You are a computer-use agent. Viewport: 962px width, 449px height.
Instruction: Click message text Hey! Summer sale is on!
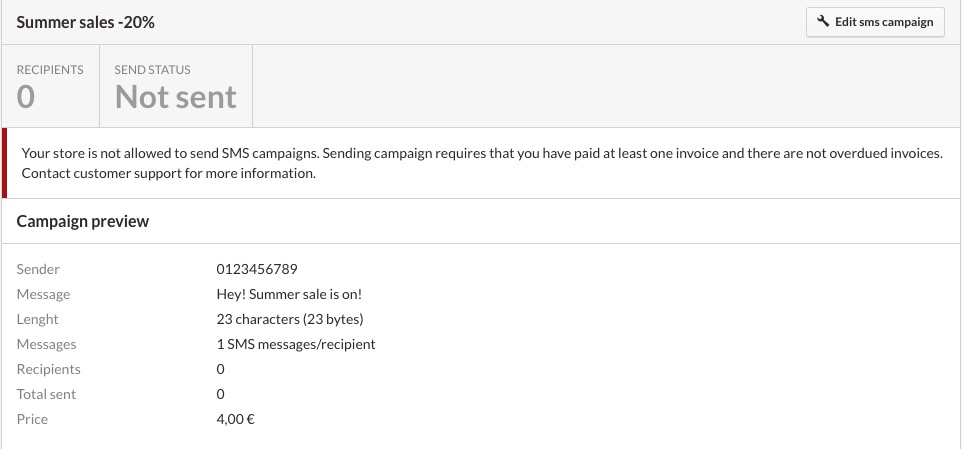click(290, 294)
